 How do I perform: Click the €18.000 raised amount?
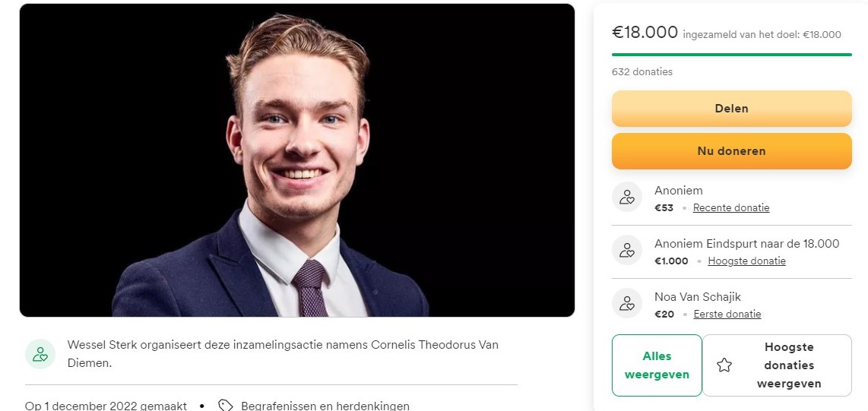[x=645, y=32]
